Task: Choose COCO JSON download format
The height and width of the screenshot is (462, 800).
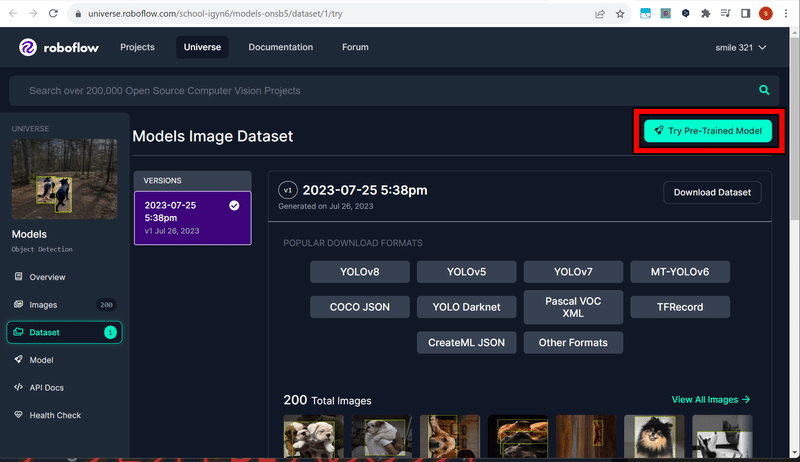Action: click(x=360, y=307)
